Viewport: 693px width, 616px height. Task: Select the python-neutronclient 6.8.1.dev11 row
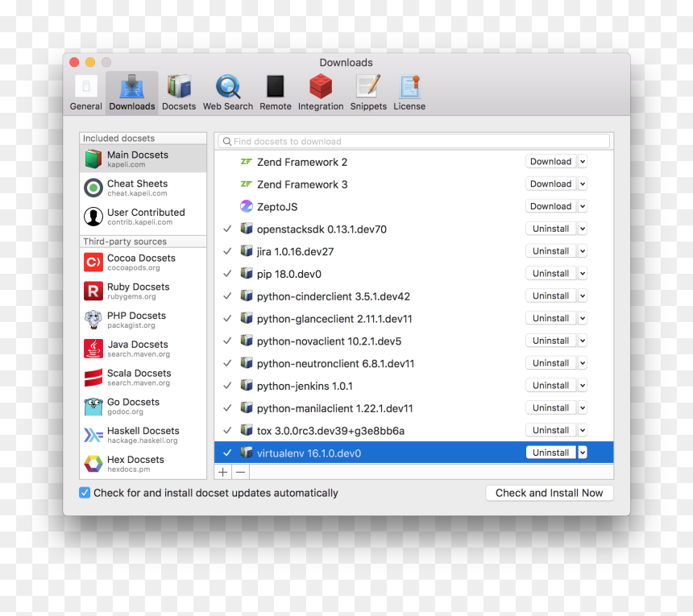click(413, 363)
